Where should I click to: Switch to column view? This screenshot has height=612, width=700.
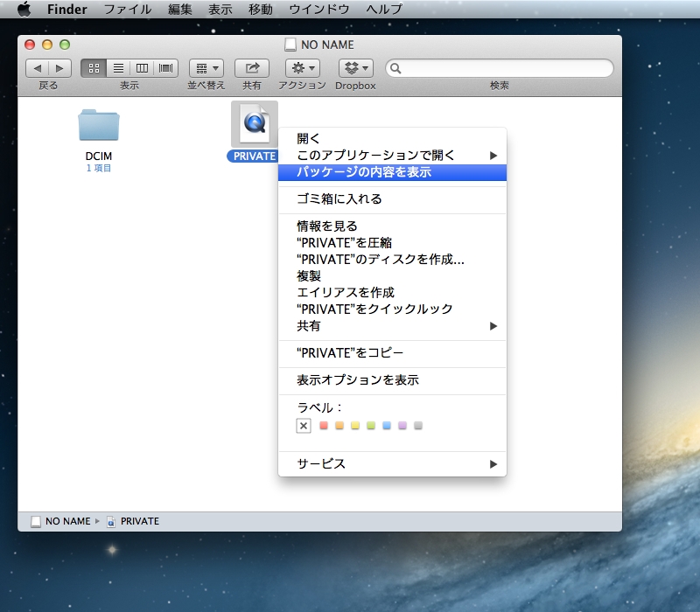point(142,68)
